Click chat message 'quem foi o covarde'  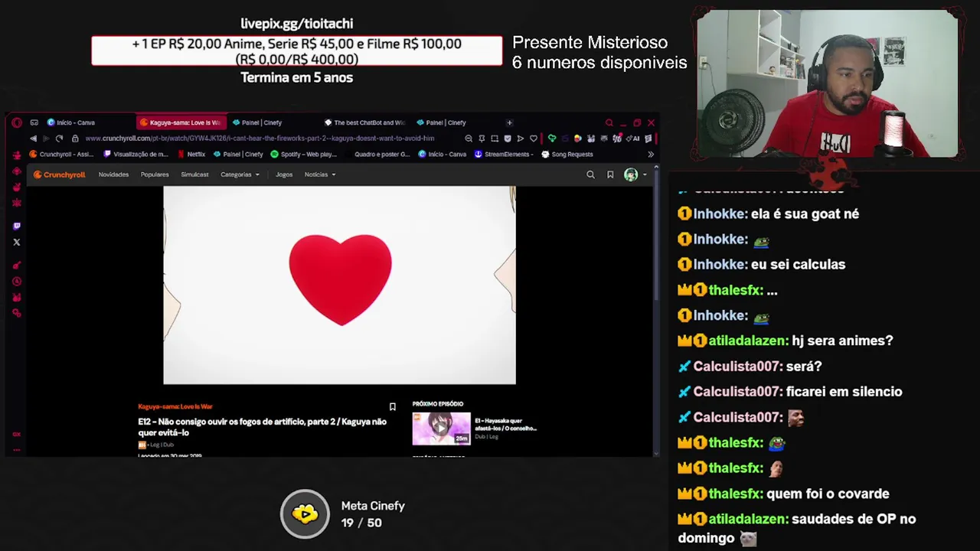click(828, 494)
